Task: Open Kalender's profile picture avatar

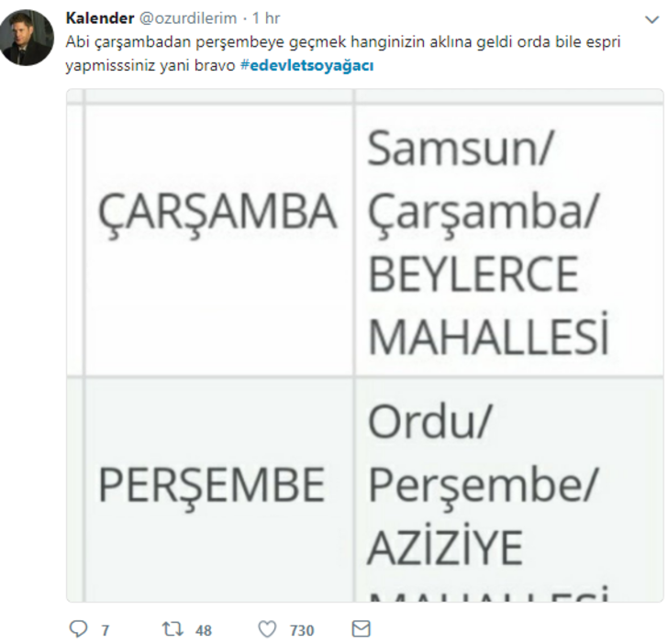Action: coord(27,38)
